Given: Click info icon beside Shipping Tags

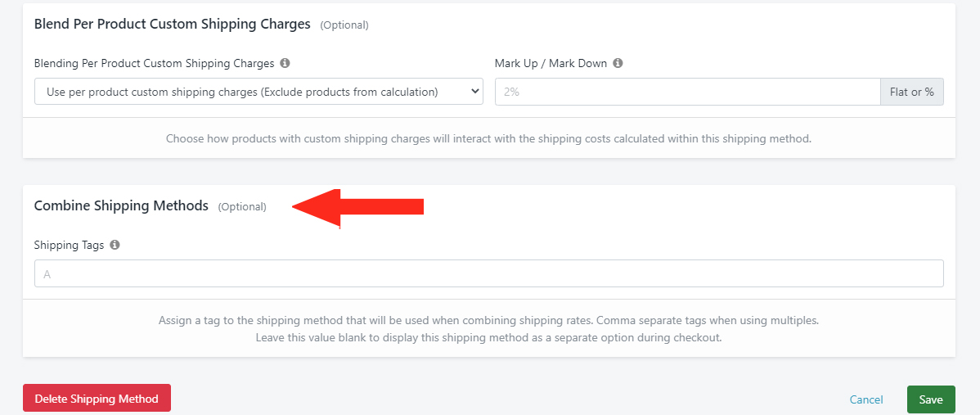Looking at the screenshot, I should tap(115, 245).
